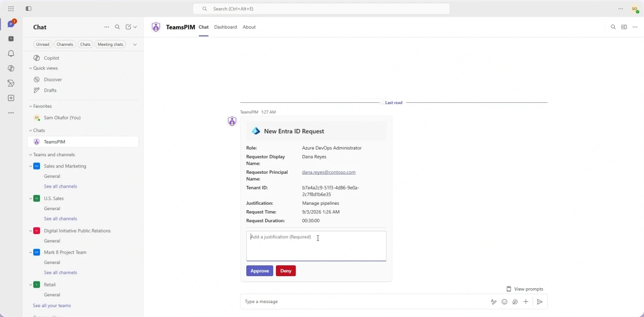The height and width of the screenshot is (317, 644).
Task: Approve the Entra ID request
Action: [x=260, y=271]
